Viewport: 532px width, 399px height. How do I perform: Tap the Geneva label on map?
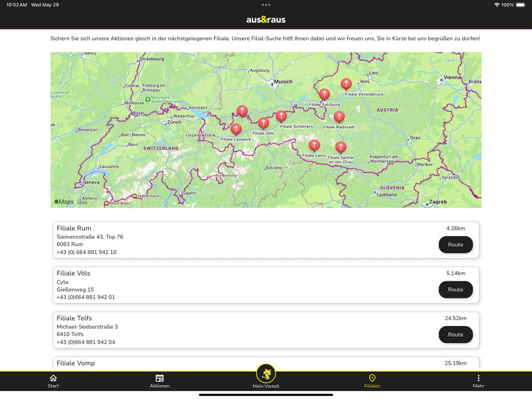92,182
